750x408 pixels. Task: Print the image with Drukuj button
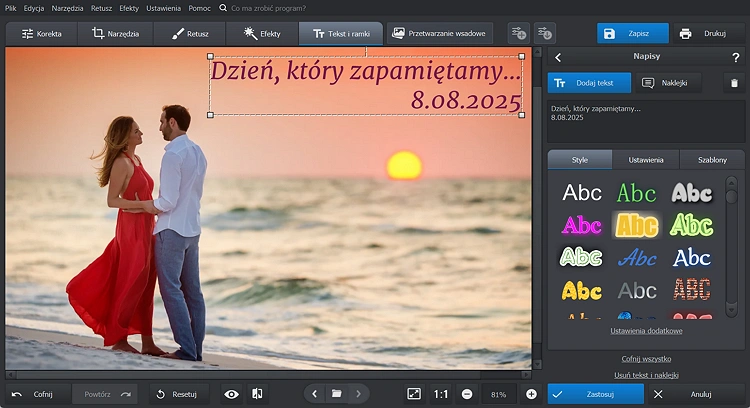coord(708,33)
